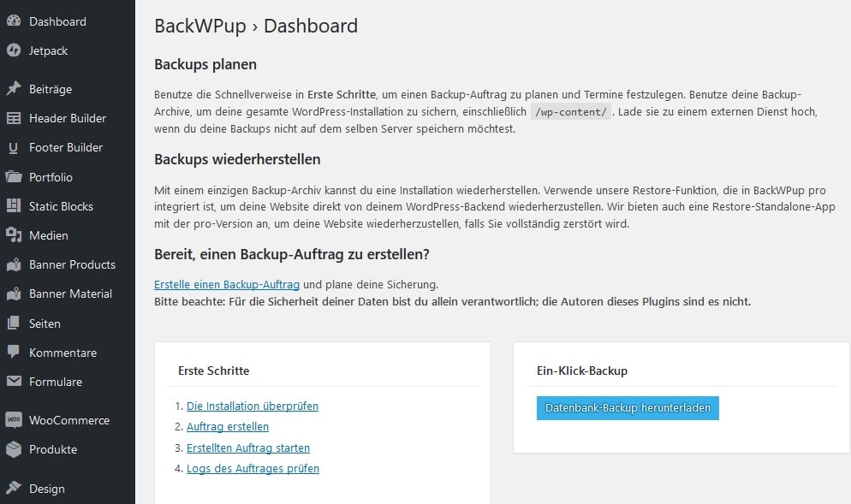
Task: Open the Static Blocks menu item
Action: [x=61, y=206]
